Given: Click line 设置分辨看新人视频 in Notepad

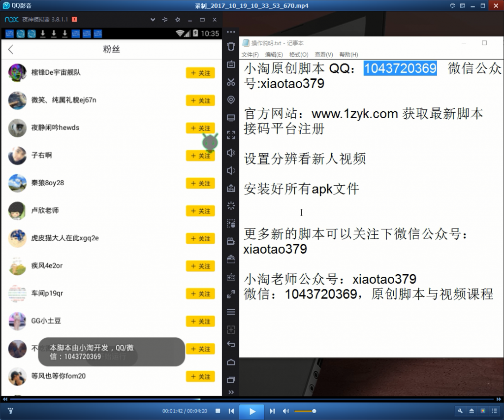Looking at the screenshot, I should (x=305, y=159).
